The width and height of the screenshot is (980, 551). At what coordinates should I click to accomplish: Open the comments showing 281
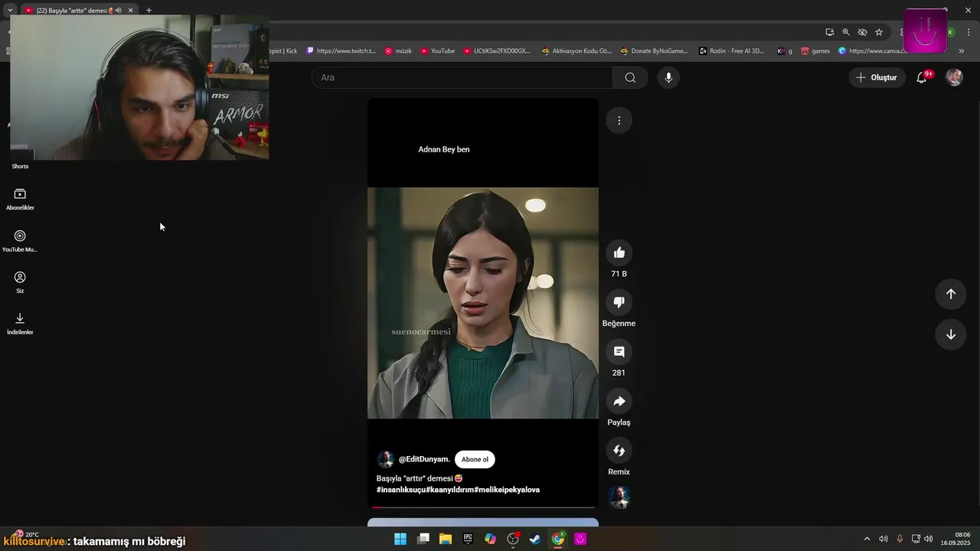click(619, 352)
